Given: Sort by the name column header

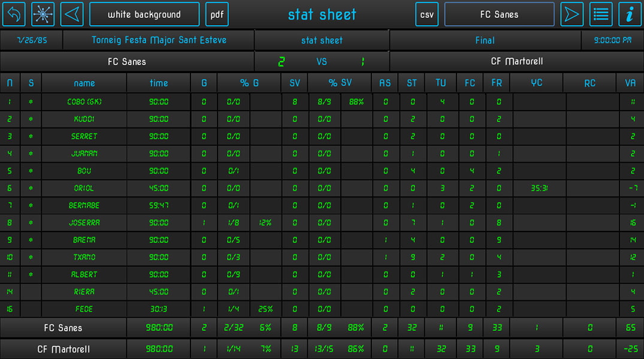Looking at the screenshot, I should pos(84,83).
